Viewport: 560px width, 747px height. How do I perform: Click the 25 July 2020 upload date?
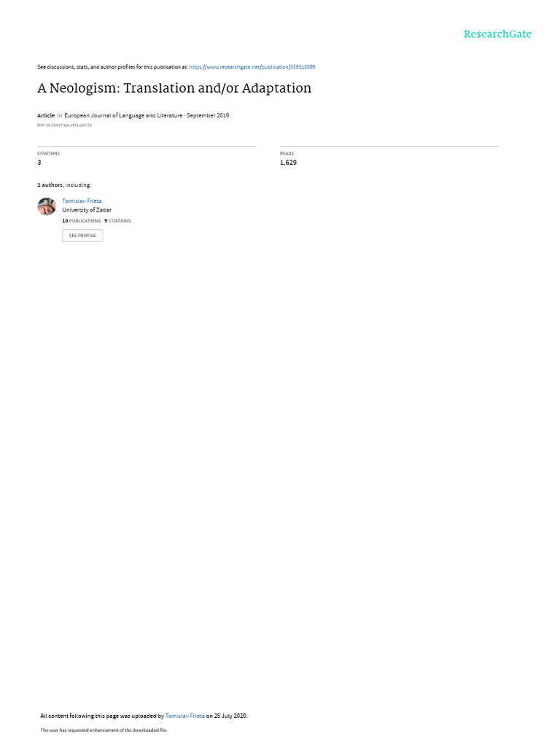point(230,716)
